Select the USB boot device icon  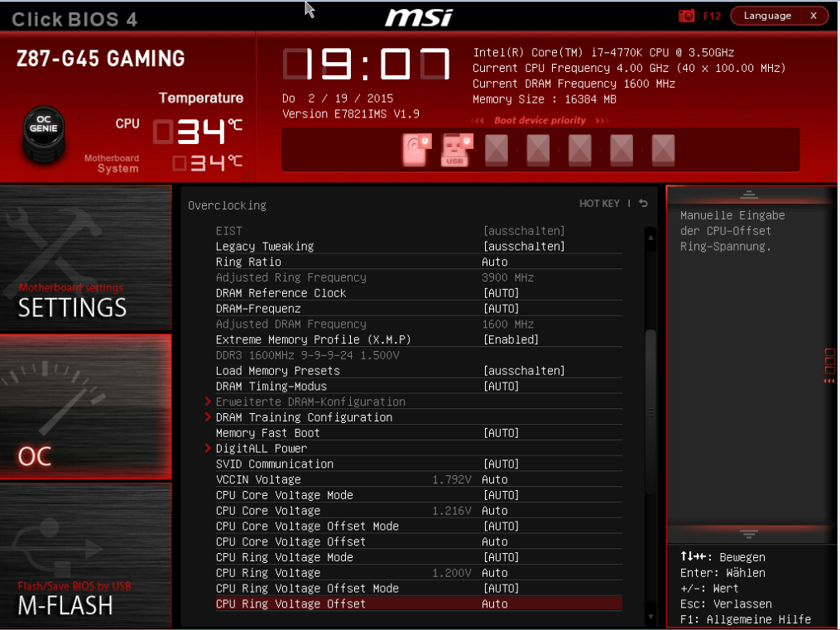coord(457,150)
